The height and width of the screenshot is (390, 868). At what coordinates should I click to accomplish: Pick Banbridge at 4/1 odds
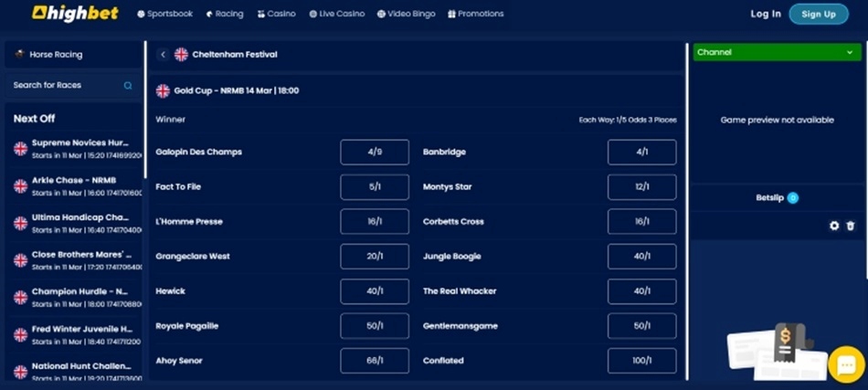(x=641, y=153)
